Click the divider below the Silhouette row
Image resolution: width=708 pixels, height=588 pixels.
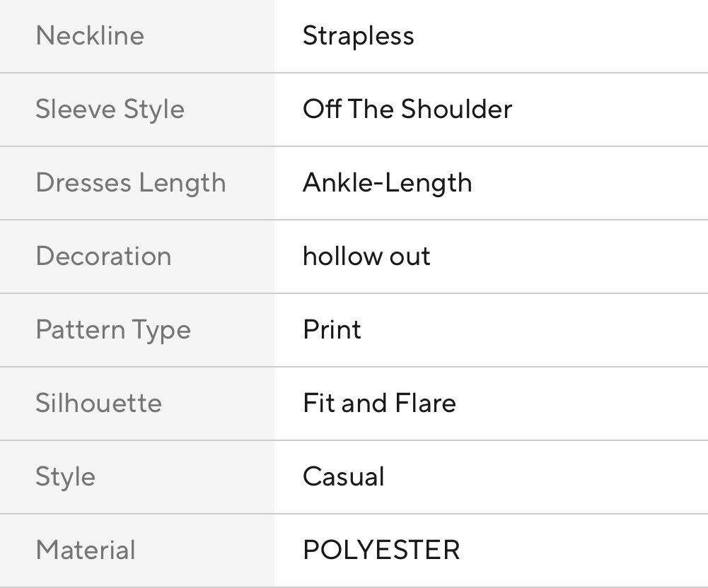click(354, 440)
